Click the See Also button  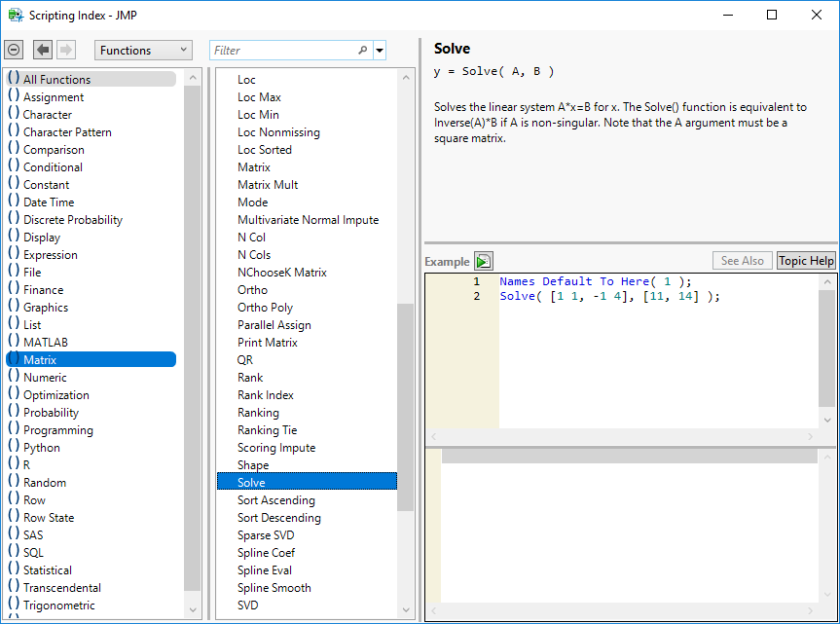click(x=742, y=261)
